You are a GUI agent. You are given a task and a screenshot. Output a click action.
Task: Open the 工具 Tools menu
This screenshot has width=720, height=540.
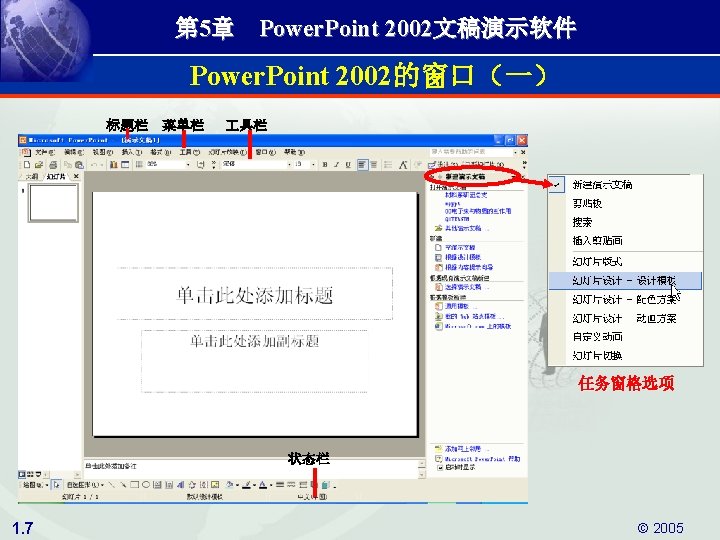[x=190, y=152]
